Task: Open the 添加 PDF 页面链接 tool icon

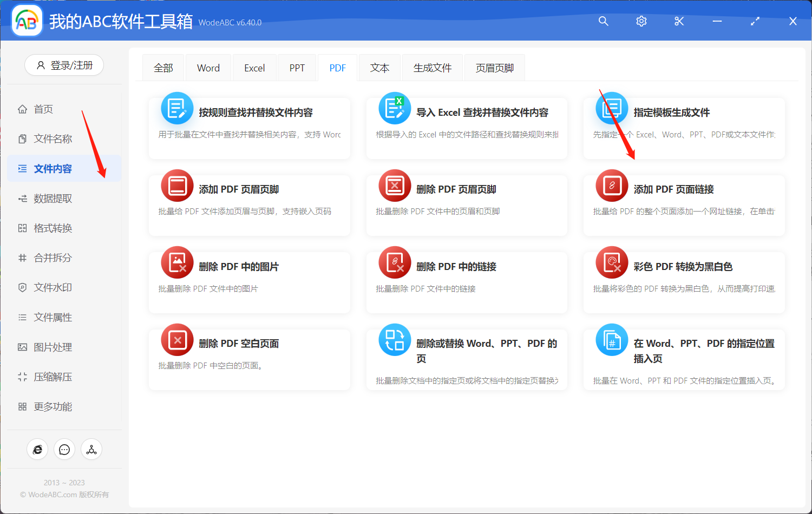Action: point(612,186)
